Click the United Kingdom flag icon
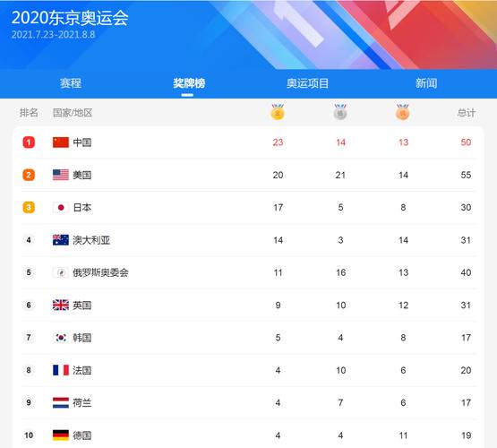The width and height of the screenshot is (497, 448). [61, 305]
